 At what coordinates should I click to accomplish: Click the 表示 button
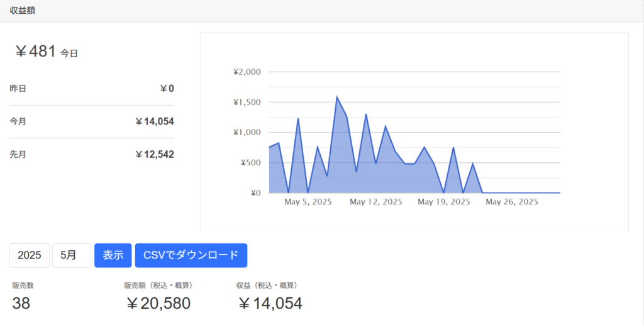[113, 255]
